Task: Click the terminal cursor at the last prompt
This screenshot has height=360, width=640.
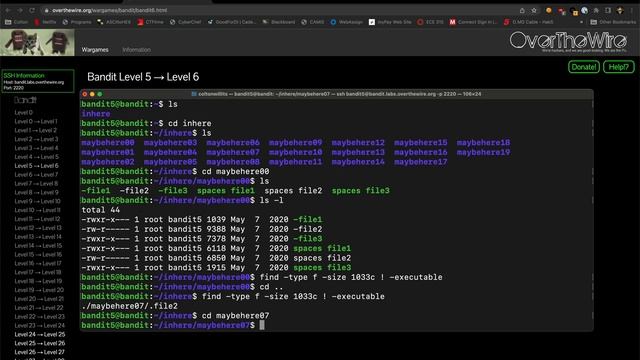Action: 262,325
